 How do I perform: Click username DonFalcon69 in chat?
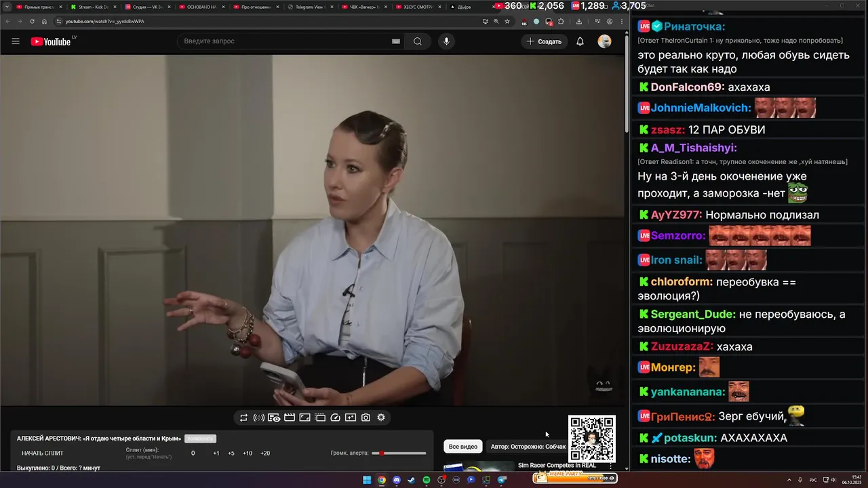(688, 87)
